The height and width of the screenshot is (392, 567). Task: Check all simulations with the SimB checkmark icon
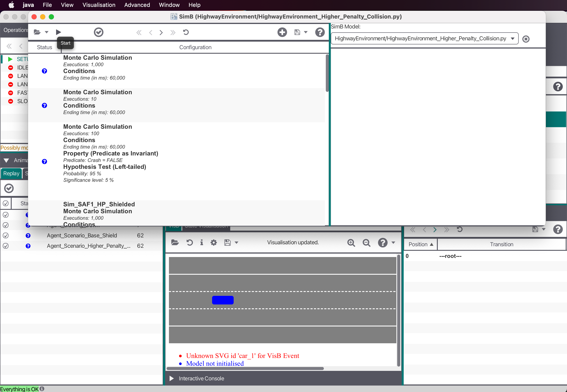(99, 32)
